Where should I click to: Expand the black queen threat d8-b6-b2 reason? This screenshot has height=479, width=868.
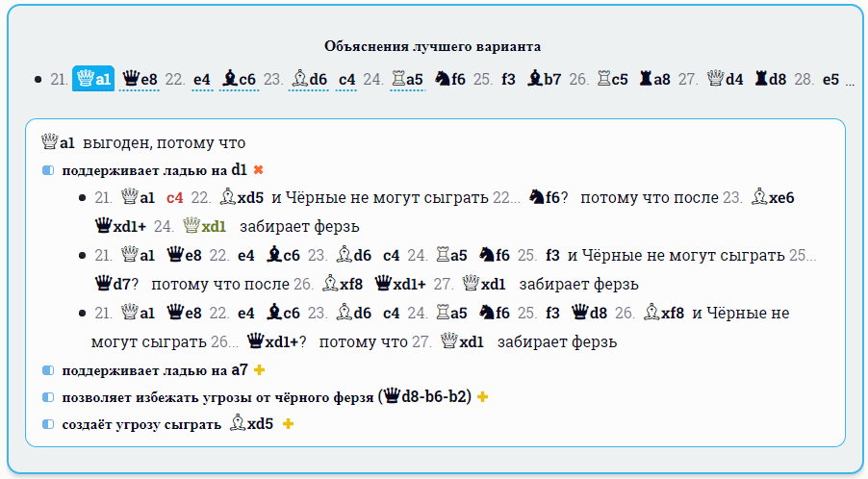click(482, 397)
